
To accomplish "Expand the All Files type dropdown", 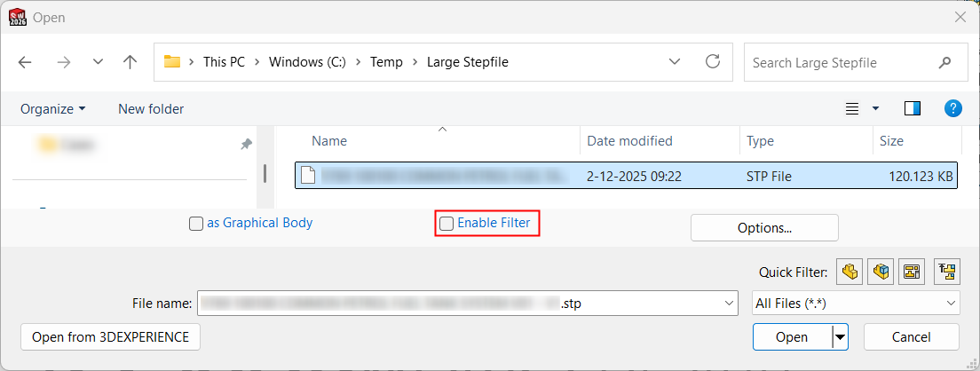I will (x=856, y=304).
